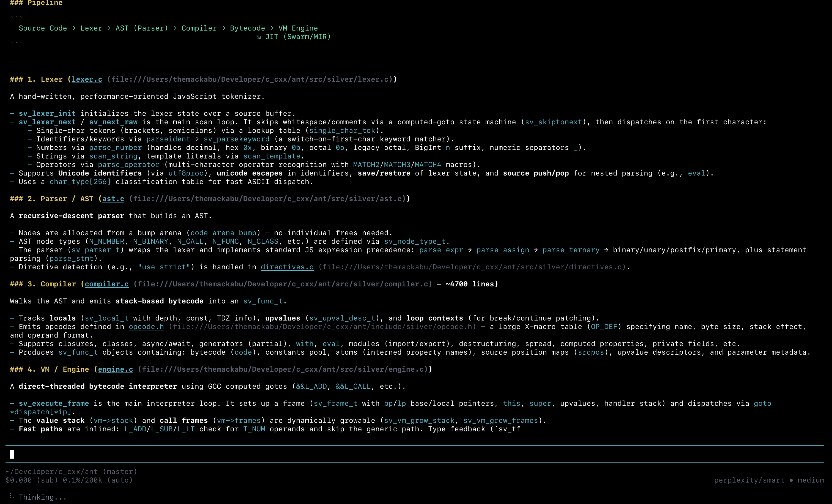Viewport: 832px width, 504px height.
Task: Click the sv_lexer_init function name
Action: pos(47,113)
